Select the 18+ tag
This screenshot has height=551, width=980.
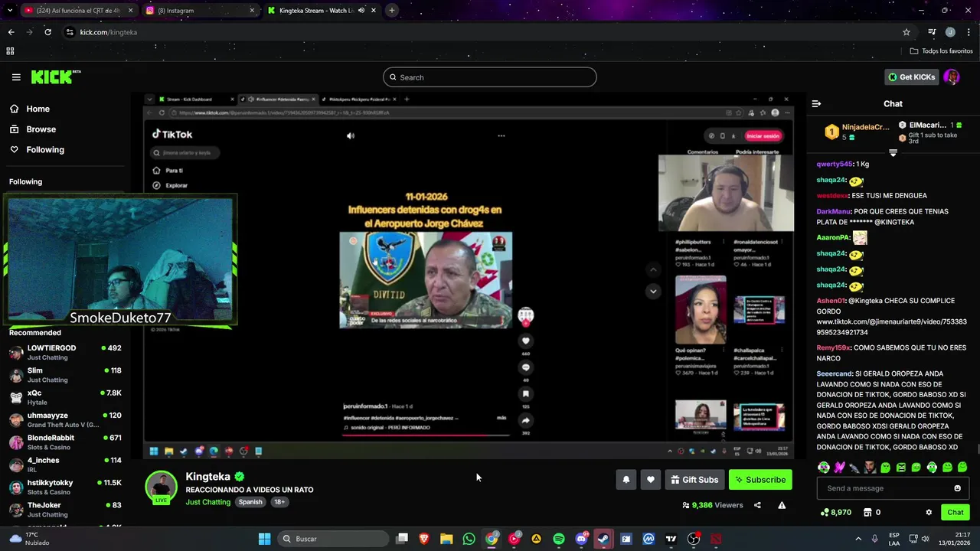point(279,502)
